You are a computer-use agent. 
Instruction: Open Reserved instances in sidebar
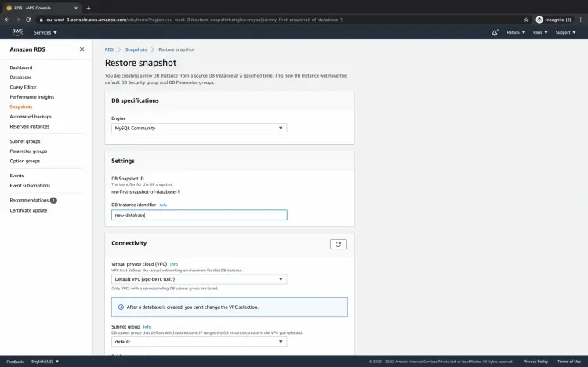(x=30, y=126)
